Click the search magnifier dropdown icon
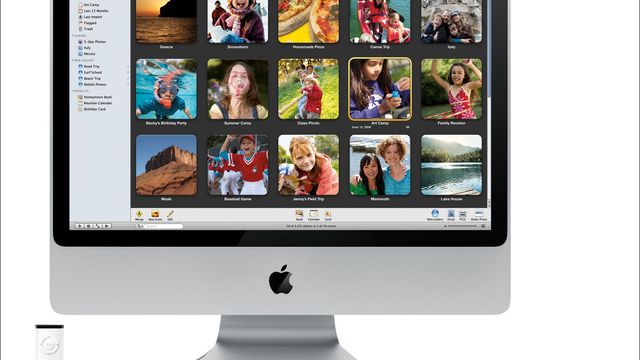 pyautogui.click(x=139, y=226)
